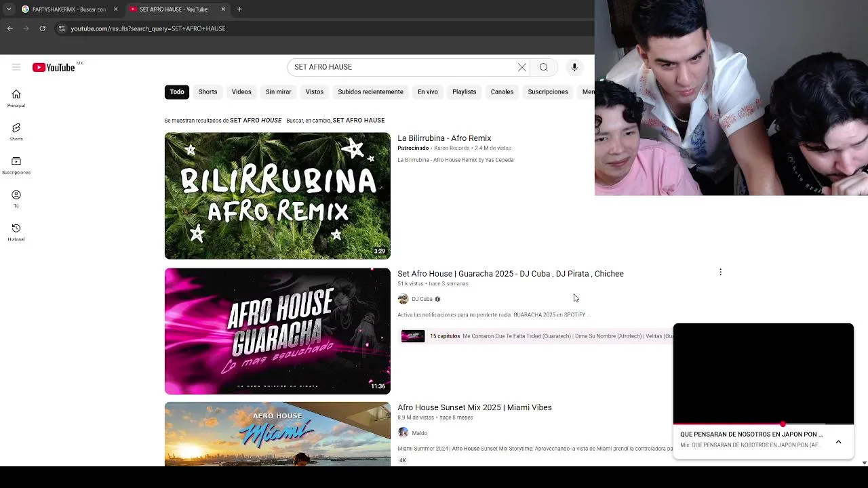Open the Tú section in the sidebar
The height and width of the screenshot is (488, 868).
(x=16, y=199)
